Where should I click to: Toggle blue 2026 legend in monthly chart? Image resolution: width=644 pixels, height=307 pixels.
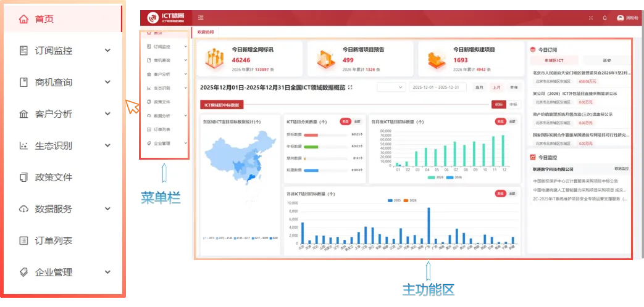click(453, 178)
